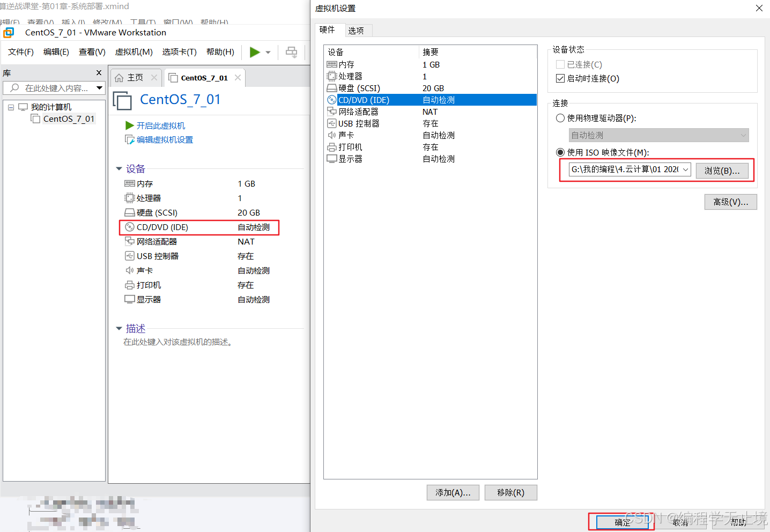Open the 虚拟机(M) menu
The width and height of the screenshot is (770, 532).
[x=134, y=52]
